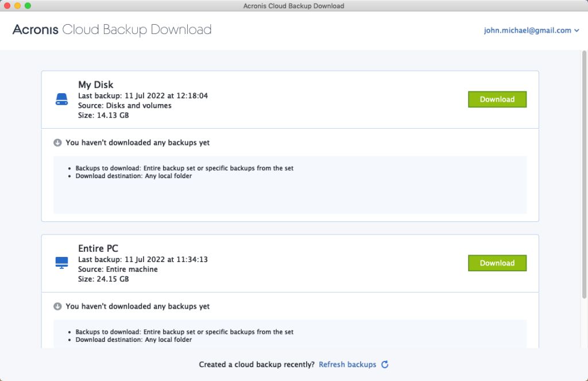Viewport: 588px width, 381px height.
Task: Open the john.michael@gmail.com account menu
Action: point(527,30)
